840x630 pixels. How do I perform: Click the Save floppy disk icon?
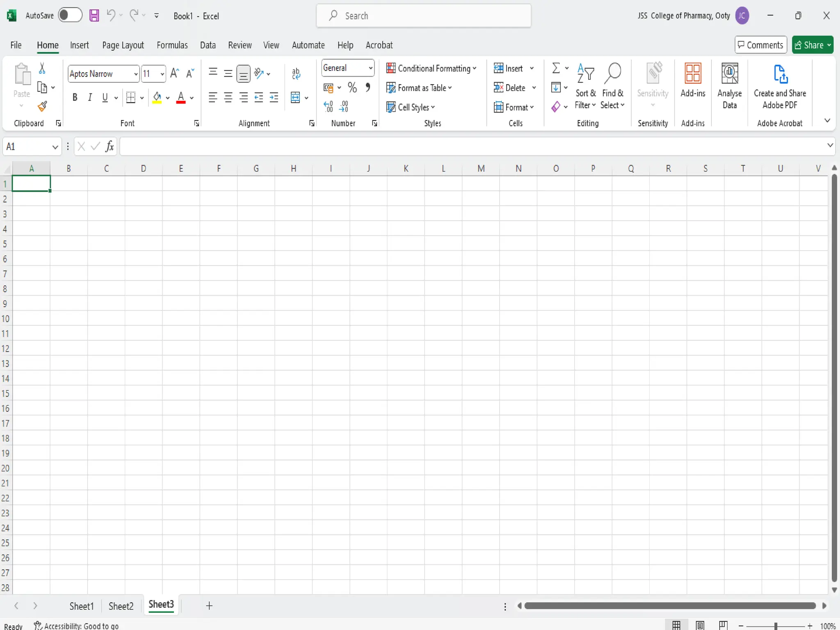pos(94,16)
